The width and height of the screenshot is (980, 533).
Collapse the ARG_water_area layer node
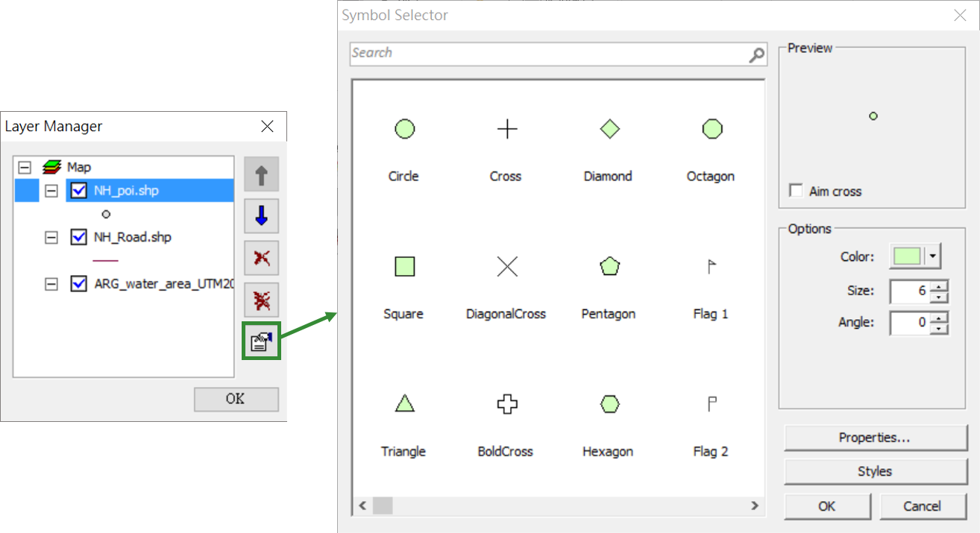coord(51,284)
